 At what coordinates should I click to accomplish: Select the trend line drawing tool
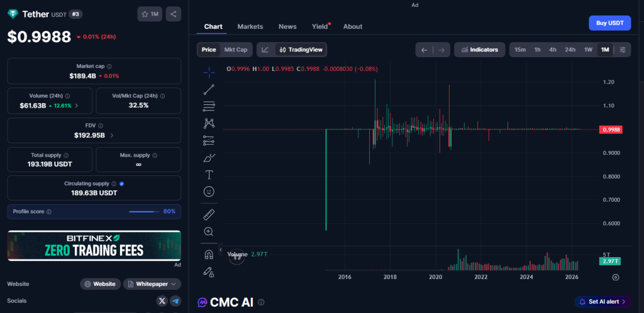[x=209, y=89]
